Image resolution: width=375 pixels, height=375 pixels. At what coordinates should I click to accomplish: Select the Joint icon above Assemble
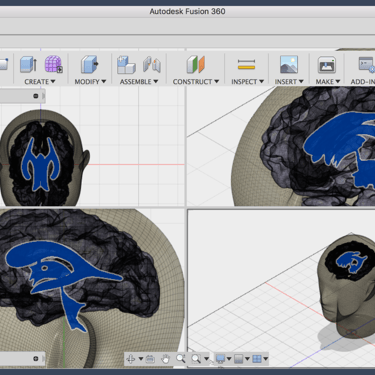point(152,64)
